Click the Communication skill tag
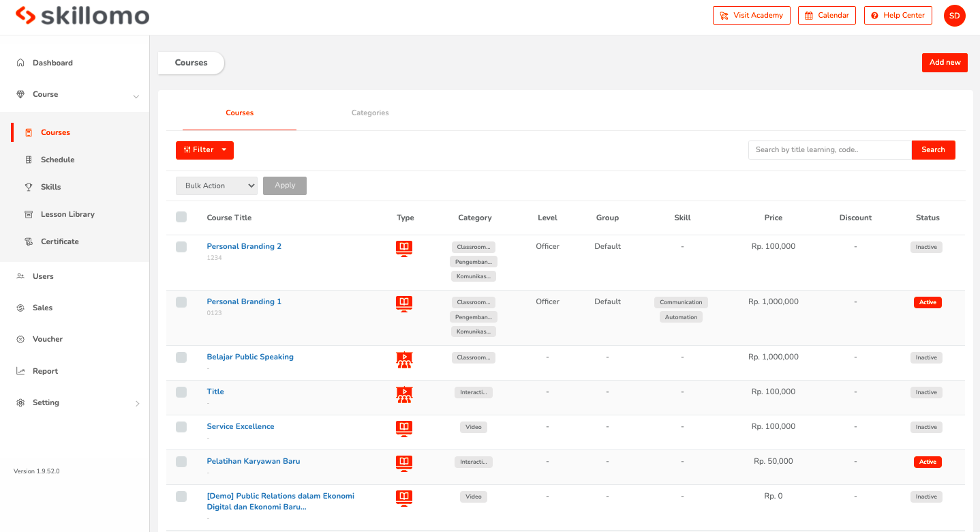The height and width of the screenshot is (532, 980). click(681, 302)
